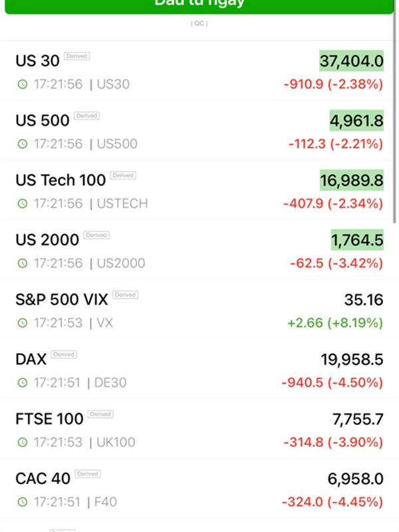Click the clock icon under CAC 40

[23, 502]
